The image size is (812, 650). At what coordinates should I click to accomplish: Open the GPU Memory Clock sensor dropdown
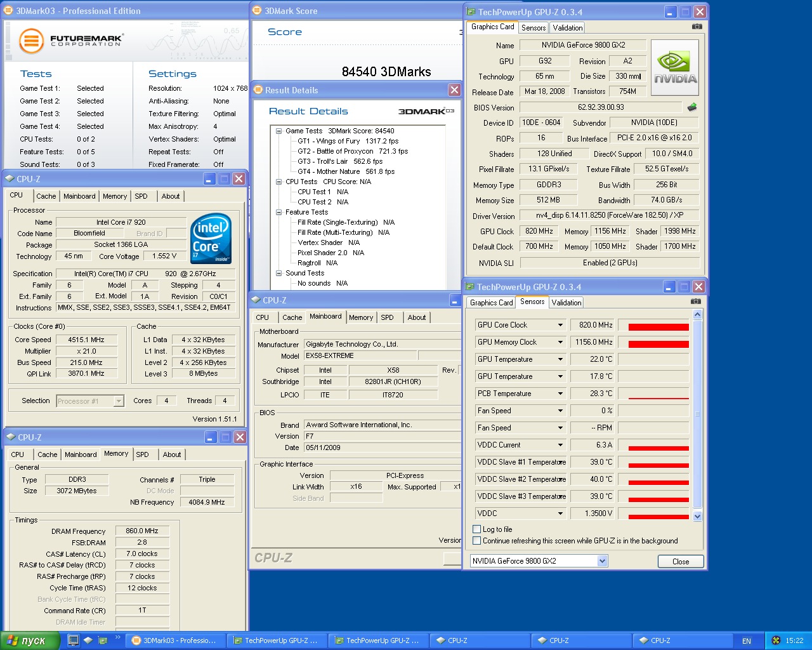(560, 342)
